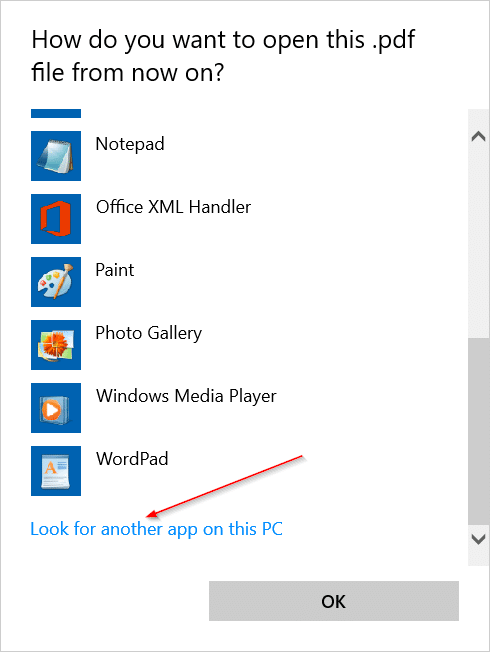Image resolution: width=490 pixels, height=652 pixels.
Task: Click the scrollbar up arrow
Action: point(478,136)
